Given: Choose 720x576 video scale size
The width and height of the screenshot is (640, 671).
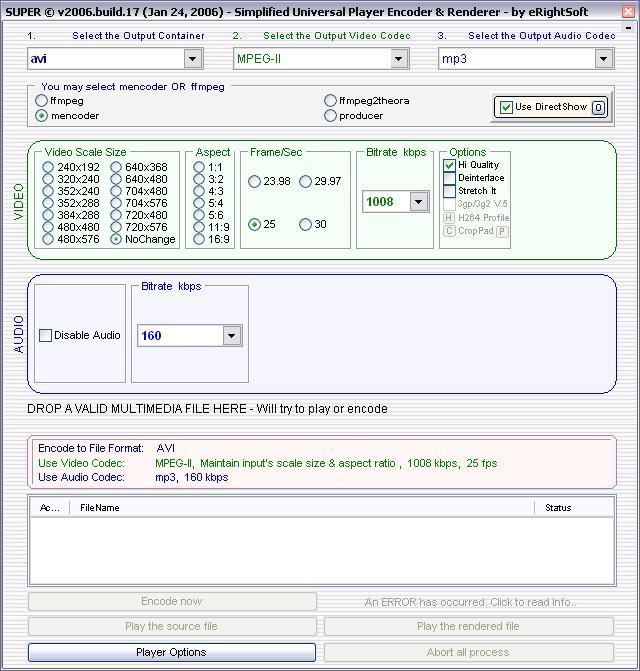Looking at the screenshot, I should (116, 227).
